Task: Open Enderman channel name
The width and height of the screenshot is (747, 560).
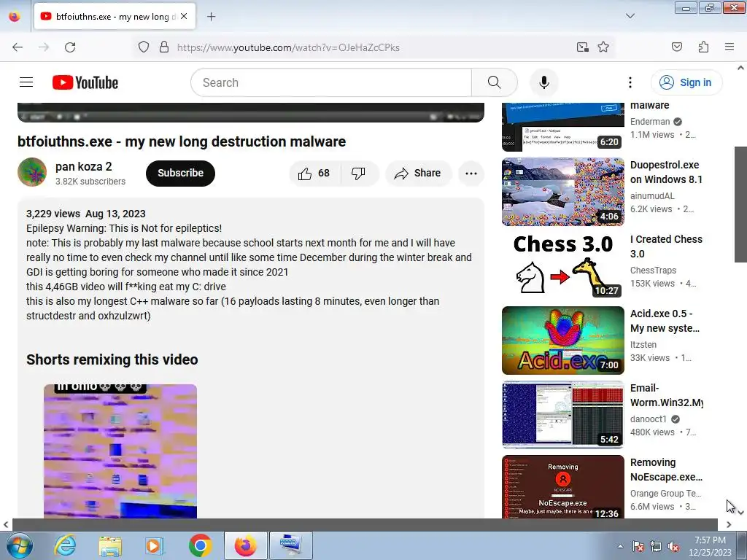Action: click(x=650, y=122)
